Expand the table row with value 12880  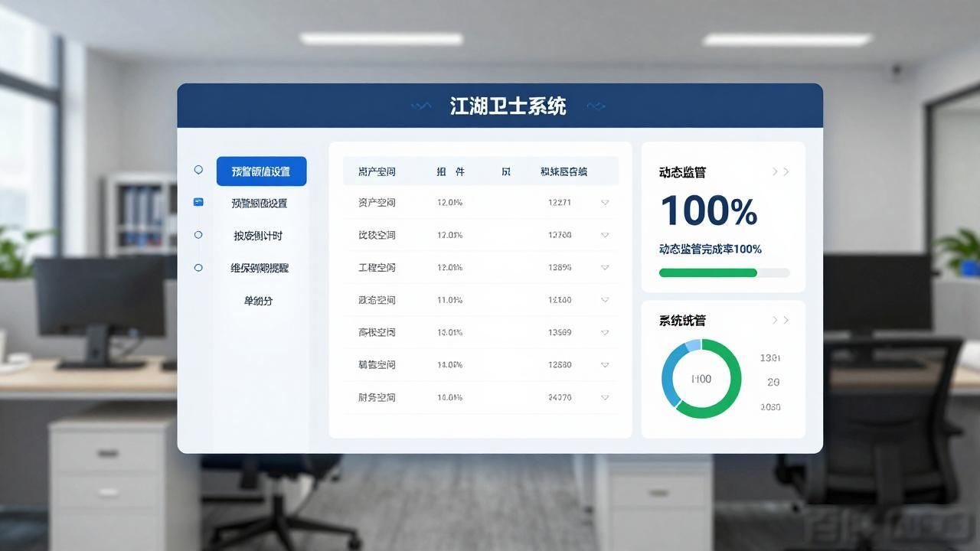[x=605, y=365]
